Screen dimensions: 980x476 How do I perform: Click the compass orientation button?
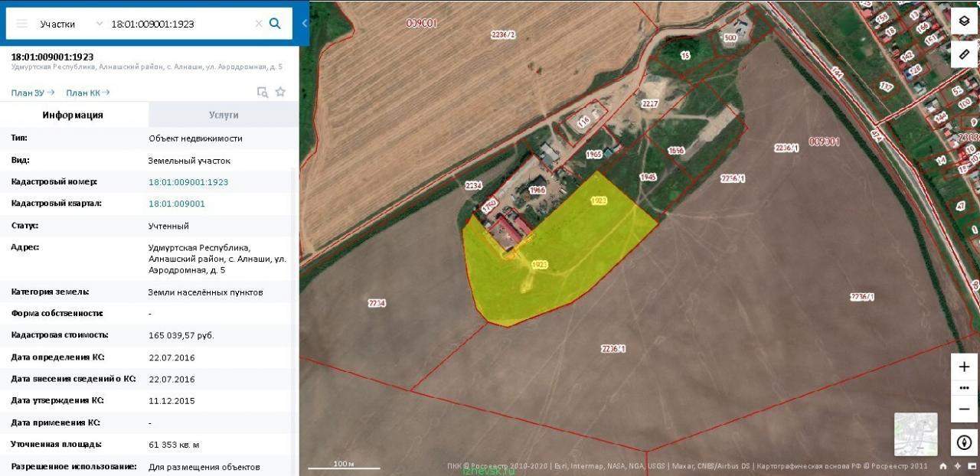[x=964, y=442]
